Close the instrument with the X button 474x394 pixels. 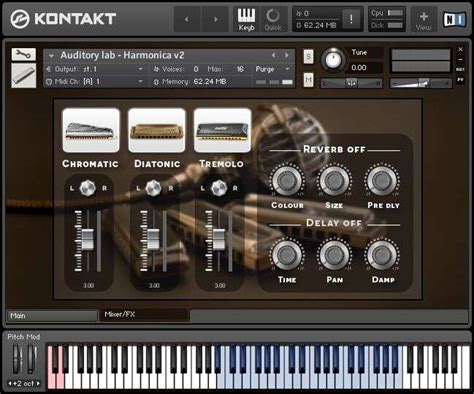[461, 49]
